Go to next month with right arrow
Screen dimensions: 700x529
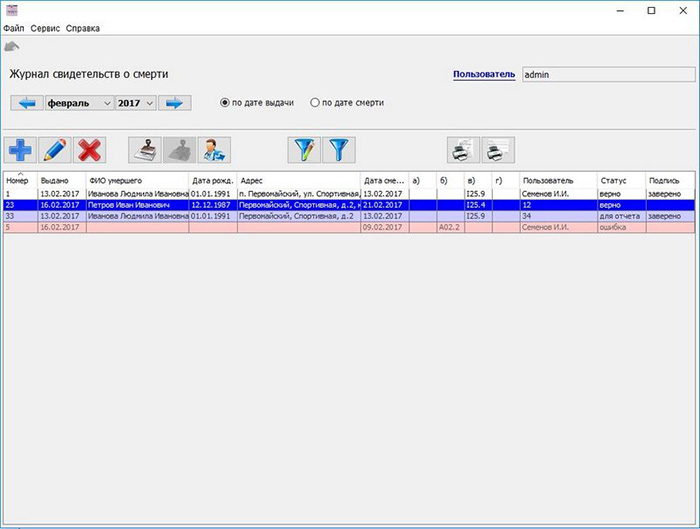tap(175, 103)
